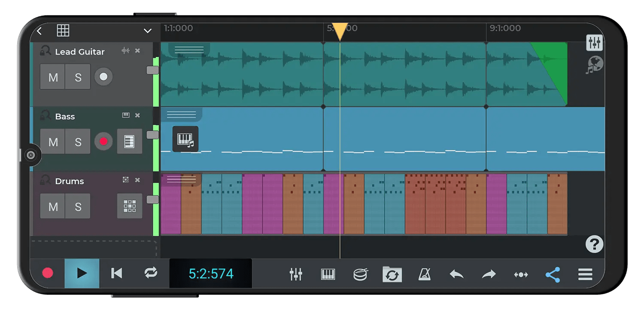Mute the Lead Guitar track
The height and width of the screenshot is (310, 644).
point(52,77)
